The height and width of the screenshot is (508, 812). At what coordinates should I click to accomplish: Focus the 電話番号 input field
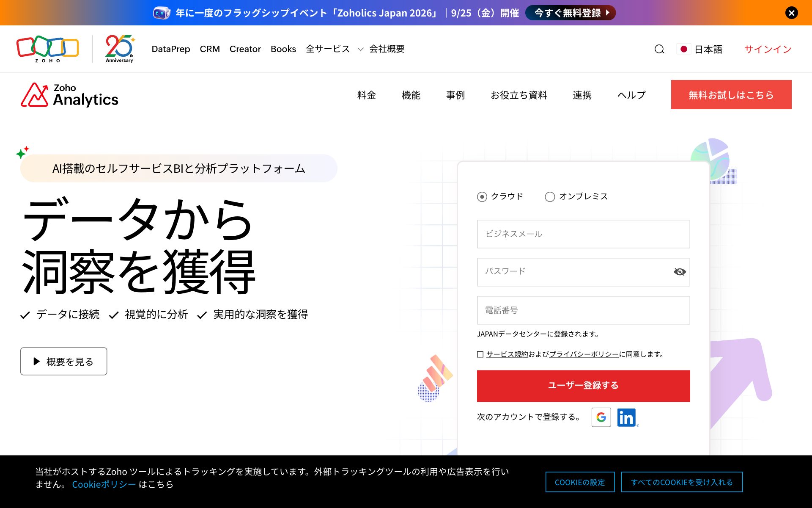584,310
